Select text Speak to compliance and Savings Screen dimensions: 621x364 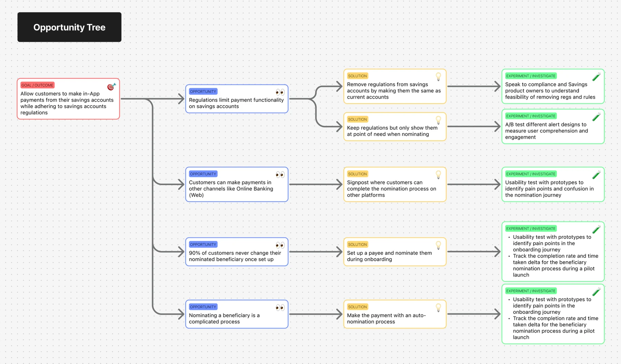(550, 91)
